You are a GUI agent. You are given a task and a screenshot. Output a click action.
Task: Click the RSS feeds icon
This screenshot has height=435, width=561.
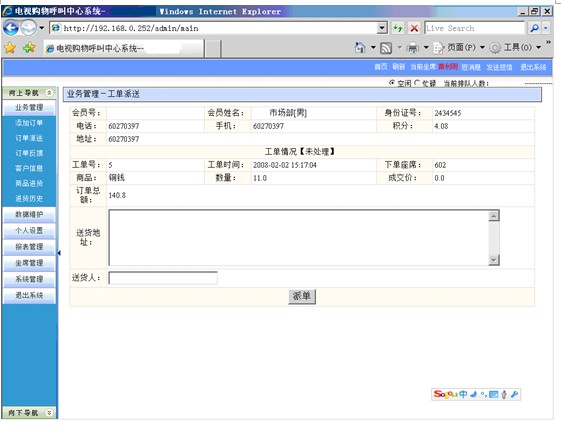386,48
